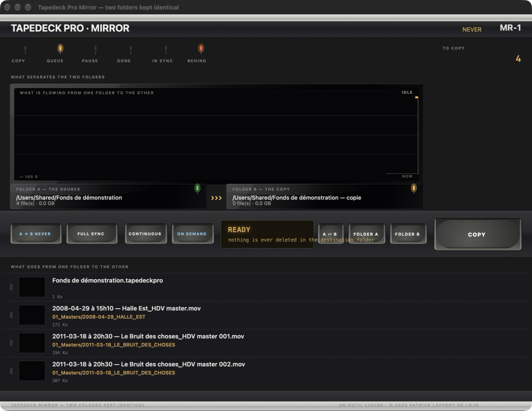Screen dimensions: 532x411
Task: Toggle the marker for HDV master 001.mov
Action: [x=11, y=343]
